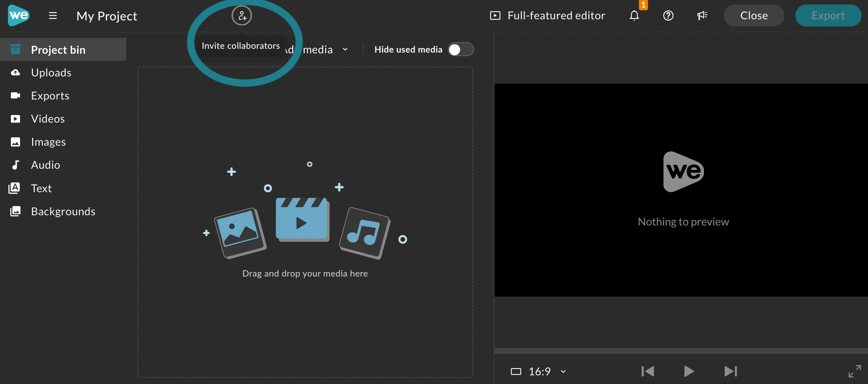
Task: Click the aspect ratio rectangle icon
Action: click(x=516, y=372)
